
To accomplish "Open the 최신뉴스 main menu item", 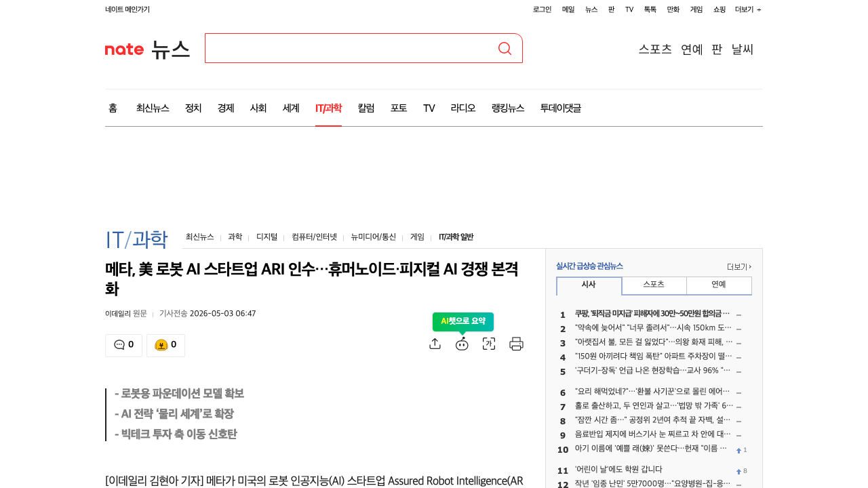I will click(153, 108).
